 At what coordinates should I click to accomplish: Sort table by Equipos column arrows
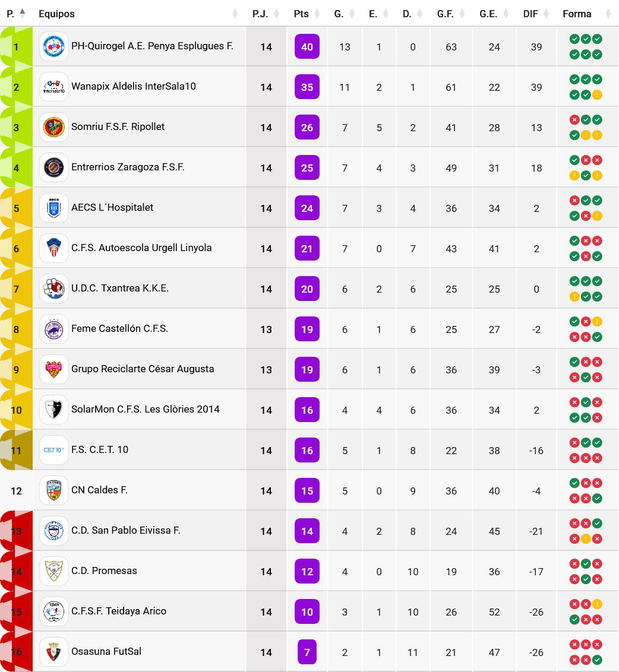pos(235,14)
